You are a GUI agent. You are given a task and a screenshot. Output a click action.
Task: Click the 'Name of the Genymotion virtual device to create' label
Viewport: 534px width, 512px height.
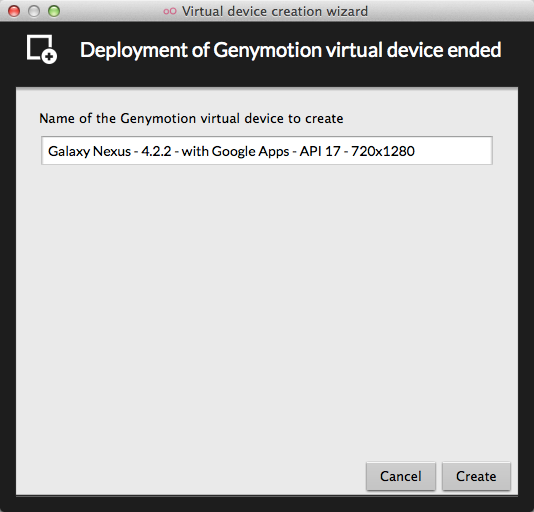click(191, 119)
